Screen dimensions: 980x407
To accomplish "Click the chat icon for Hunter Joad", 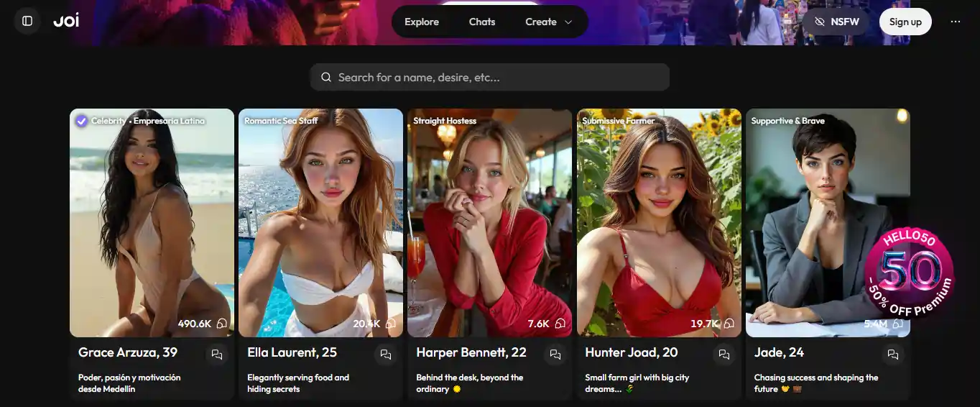I will pyautogui.click(x=724, y=355).
